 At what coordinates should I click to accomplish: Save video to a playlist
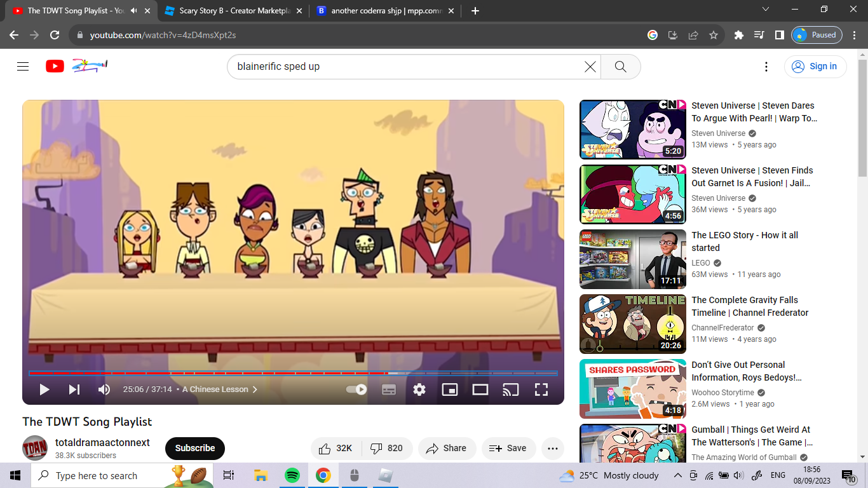point(508,448)
